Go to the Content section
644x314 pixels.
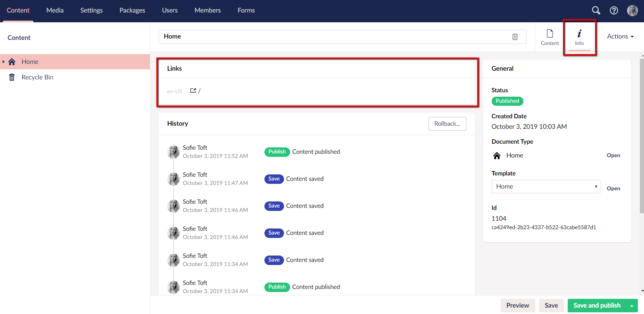pyautogui.click(x=18, y=10)
